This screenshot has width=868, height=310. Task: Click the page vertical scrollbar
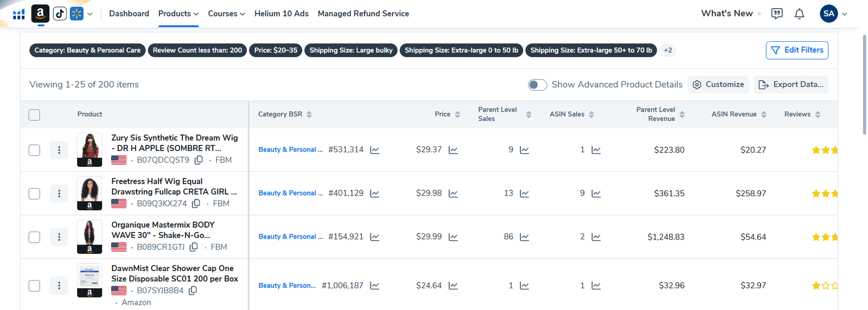(x=864, y=85)
